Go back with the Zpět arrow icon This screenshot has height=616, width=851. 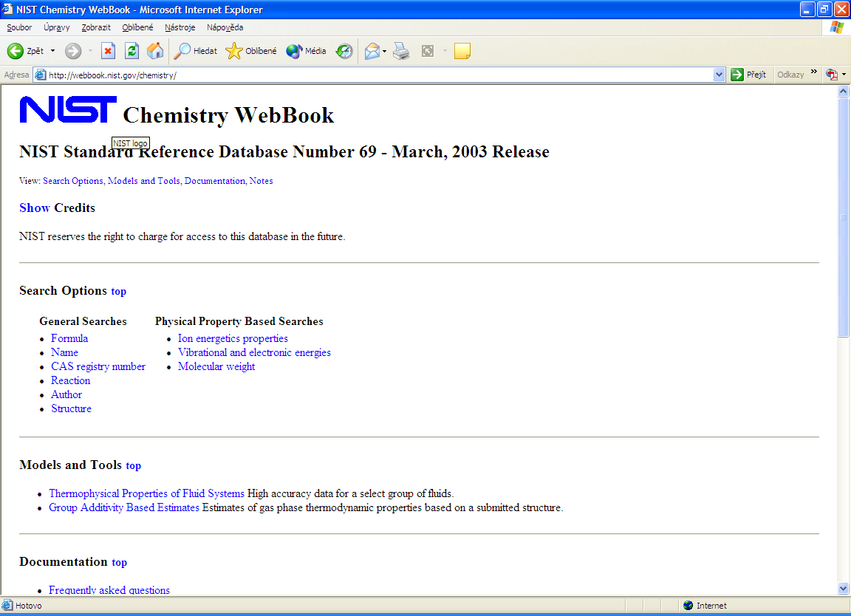coord(16,51)
